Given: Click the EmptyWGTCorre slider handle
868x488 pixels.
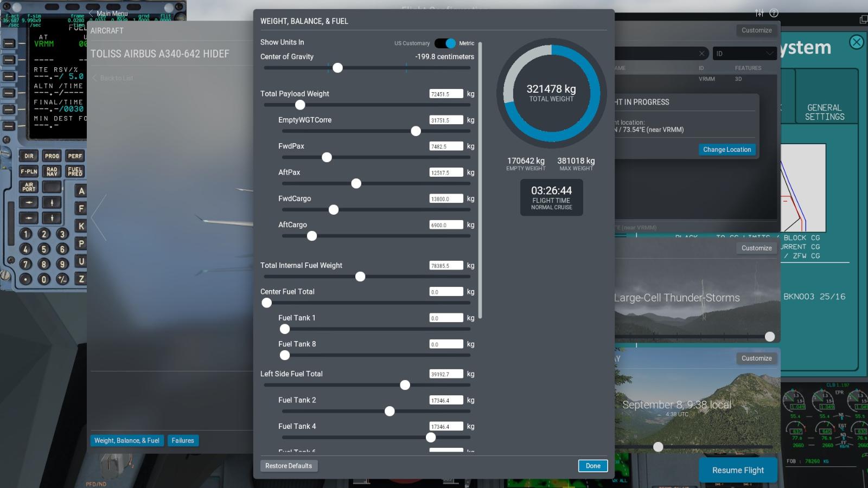Looking at the screenshot, I should tap(416, 131).
